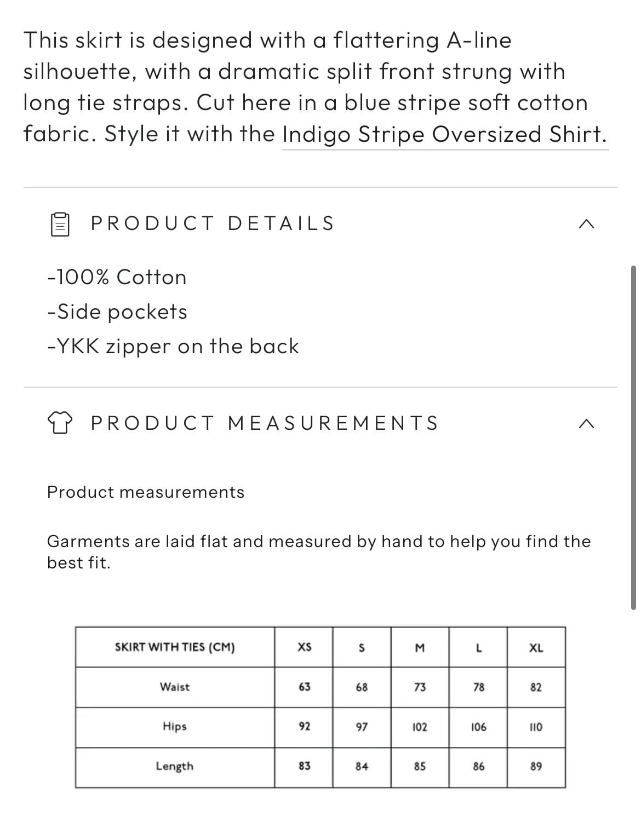Viewport: 641px width, 840px height.
Task: Click the 100% Cotton detail line
Action: click(117, 278)
